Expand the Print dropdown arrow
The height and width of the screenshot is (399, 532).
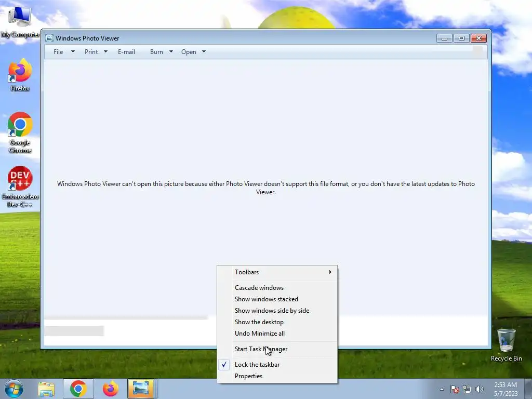(105, 52)
